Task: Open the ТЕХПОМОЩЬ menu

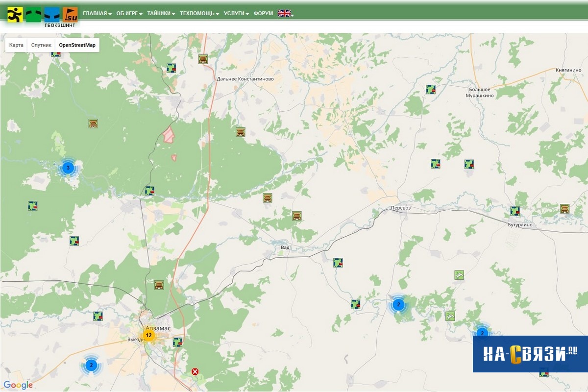Action: 199,14
